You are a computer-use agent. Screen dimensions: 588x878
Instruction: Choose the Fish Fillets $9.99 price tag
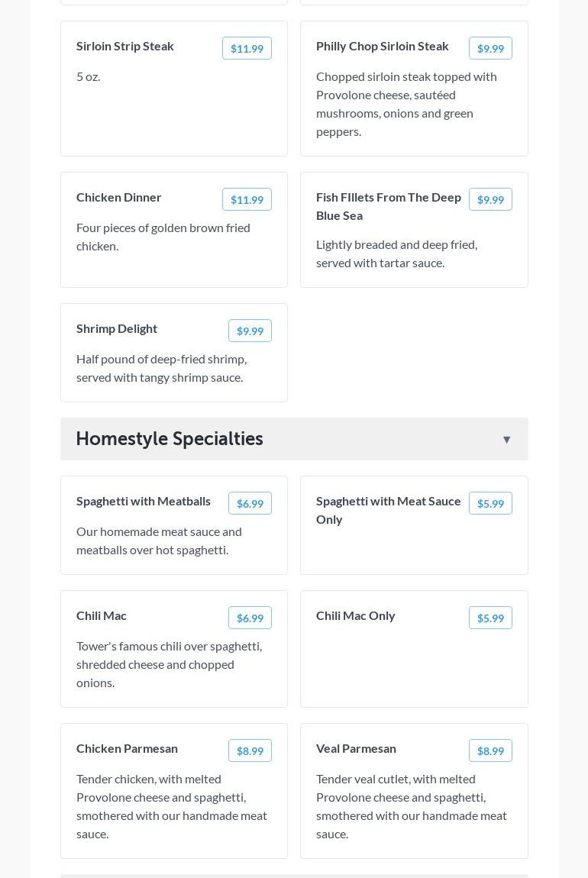tap(490, 200)
